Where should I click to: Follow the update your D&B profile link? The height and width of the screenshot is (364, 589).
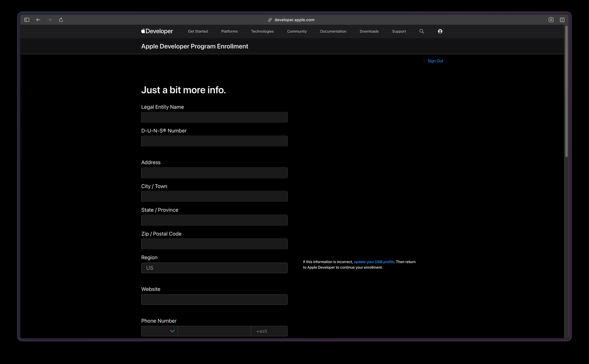click(374, 262)
